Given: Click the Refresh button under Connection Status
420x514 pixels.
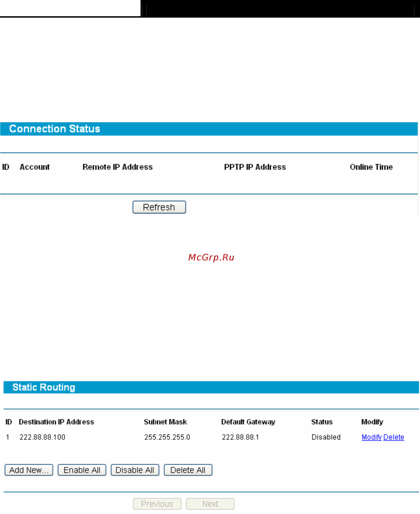Looking at the screenshot, I should tap(159, 207).
